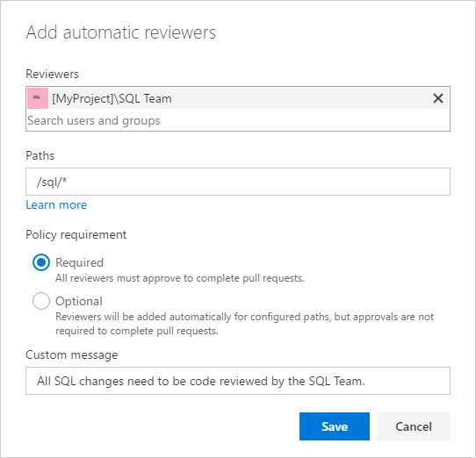The height and width of the screenshot is (458, 476).
Task: Save the automatic reviewers policy
Action: pyautogui.click(x=335, y=426)
